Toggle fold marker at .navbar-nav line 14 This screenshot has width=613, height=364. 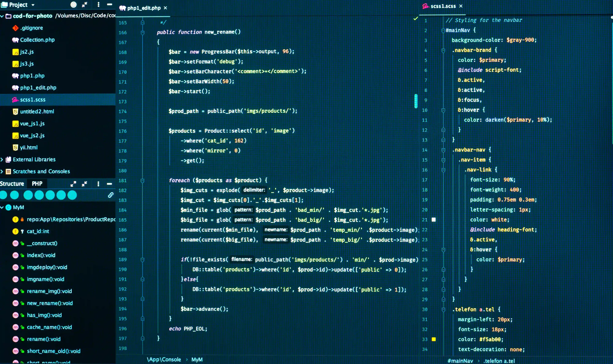click(443, 150)
